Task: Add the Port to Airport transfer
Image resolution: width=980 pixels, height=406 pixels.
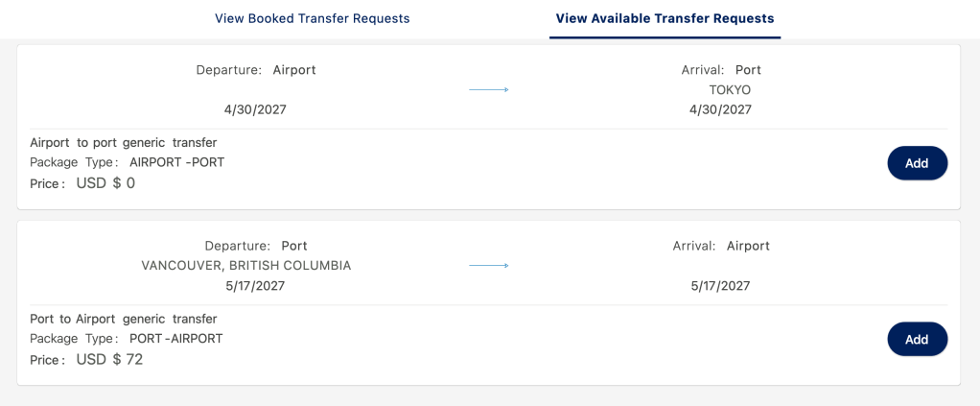Action: tap(917, 339)
